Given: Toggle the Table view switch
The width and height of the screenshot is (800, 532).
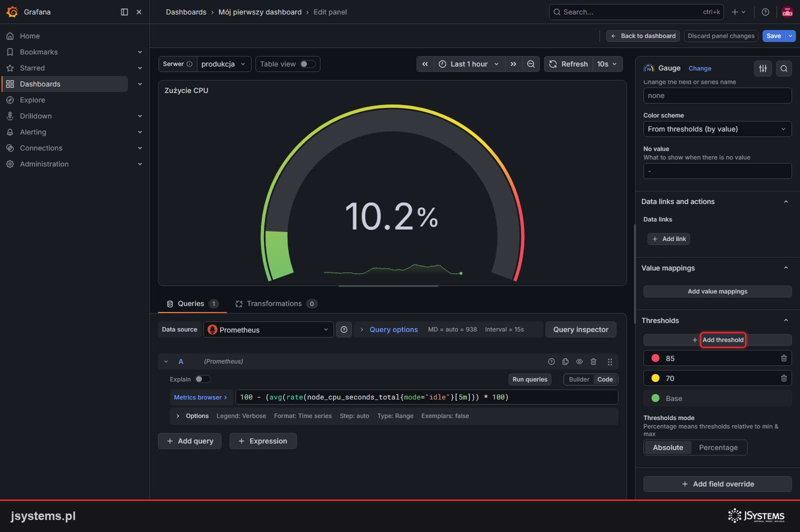Looking at the screenshot, I should (x=308, y=64).
